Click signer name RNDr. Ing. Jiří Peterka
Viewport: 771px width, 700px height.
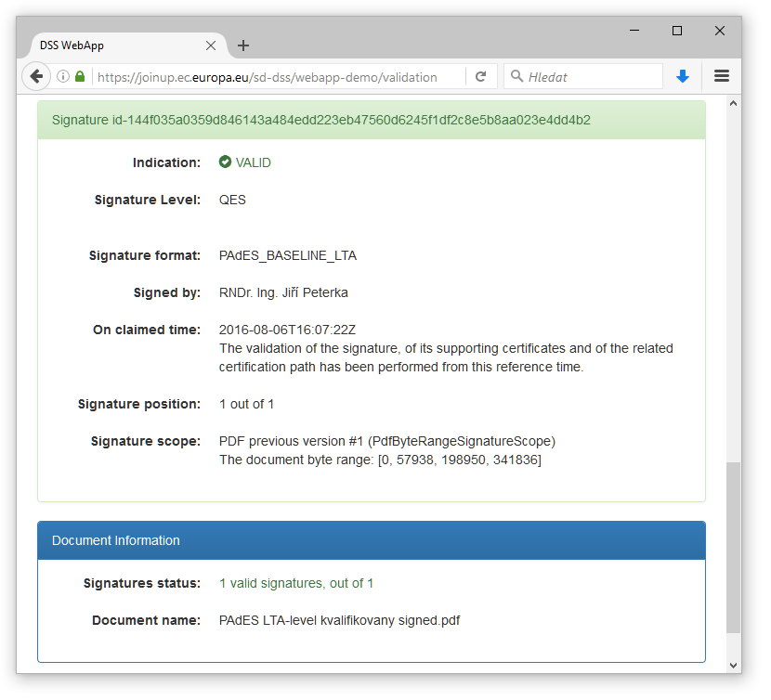coord(283,292)
